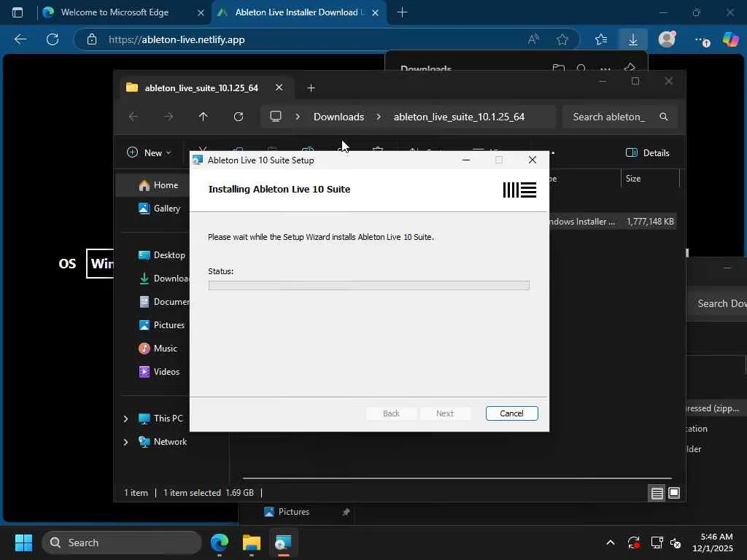Click the installation status progress bar

368,285
